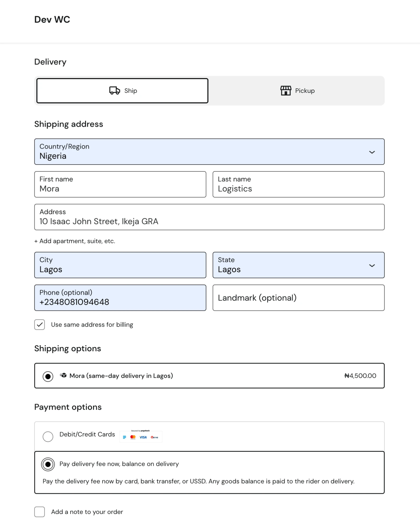Click the chevron arrow in the State field
This screenshot has width=420, height=529.
coord(372,266)
